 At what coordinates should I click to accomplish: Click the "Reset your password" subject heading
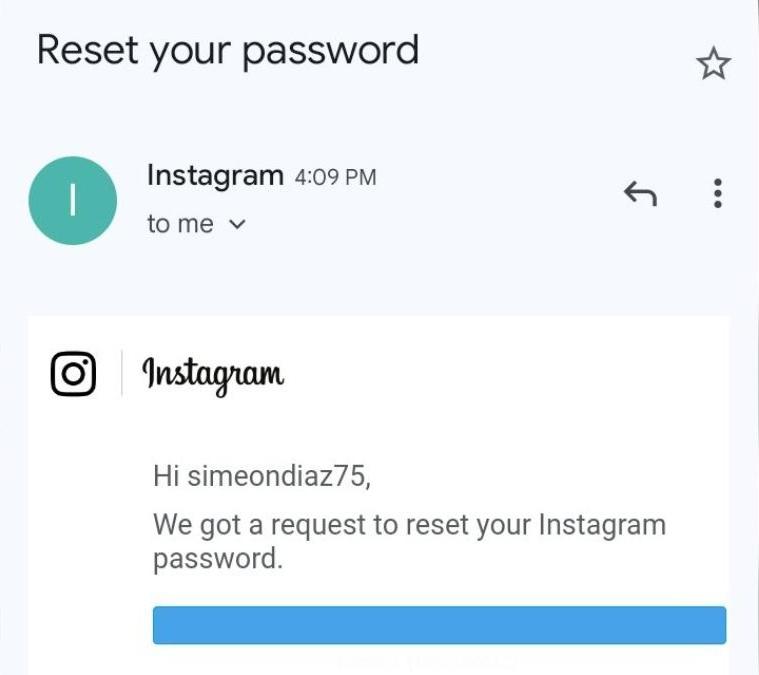pyautogui.click(x=227, y=50)
